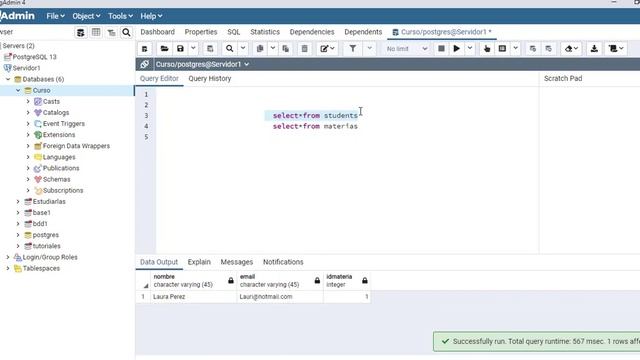
Task: Expand the Extensions tree node
Action: pyautogui.click(x=28, y=135)
